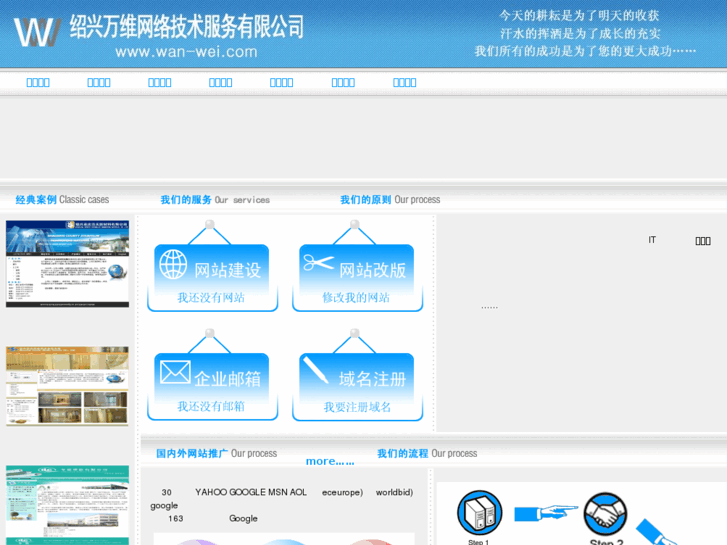Viewport: 727px width, 545px height.
Task: Open the 网站改版 service title
Action: pos(372,270)
